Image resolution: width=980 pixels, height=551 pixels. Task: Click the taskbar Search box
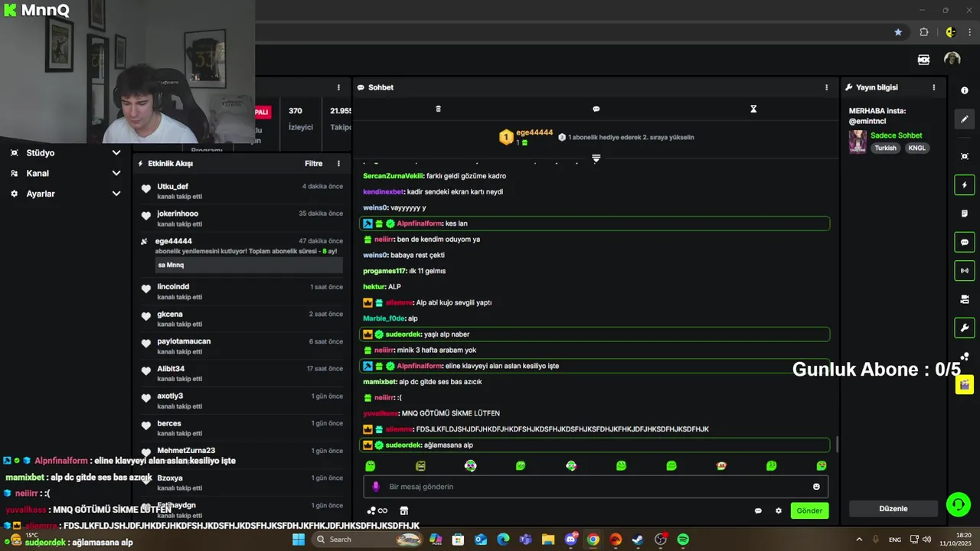[369, 540]
